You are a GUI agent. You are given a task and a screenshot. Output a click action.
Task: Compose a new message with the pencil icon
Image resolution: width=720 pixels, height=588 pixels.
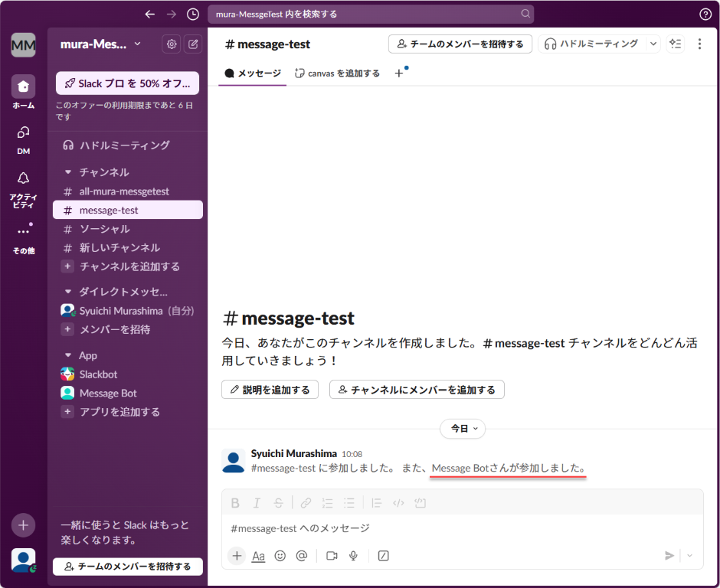[x=193, y=44]
